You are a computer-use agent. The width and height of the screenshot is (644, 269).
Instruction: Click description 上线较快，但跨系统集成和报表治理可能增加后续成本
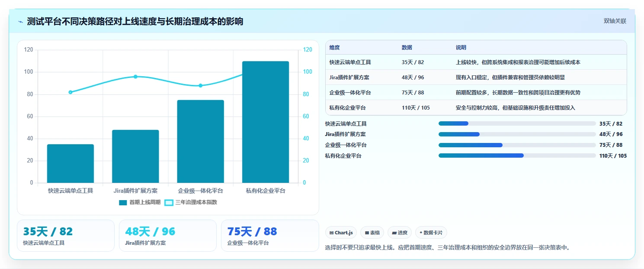tap(518, 62)
